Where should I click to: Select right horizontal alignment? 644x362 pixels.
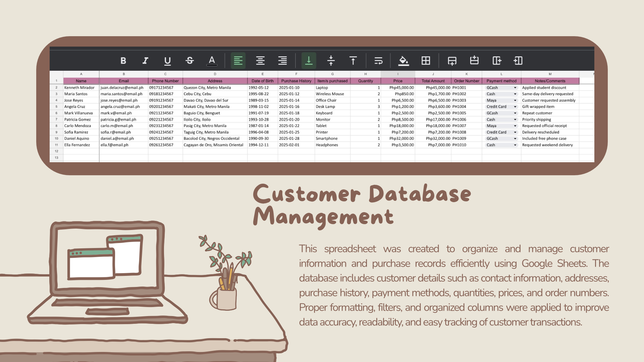tap(282, 61)
